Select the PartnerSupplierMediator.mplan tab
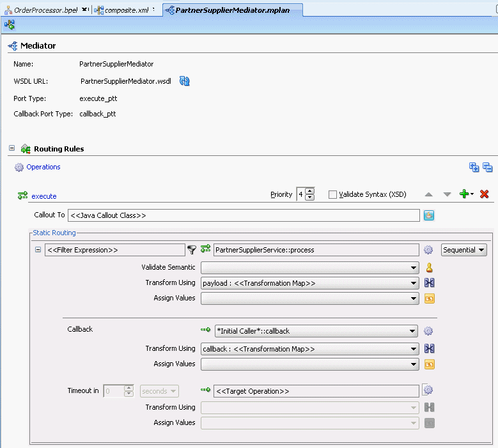Image resolution: width=498 pixels, height=448 pixels. pyautogui.click(x=233, y=10)
